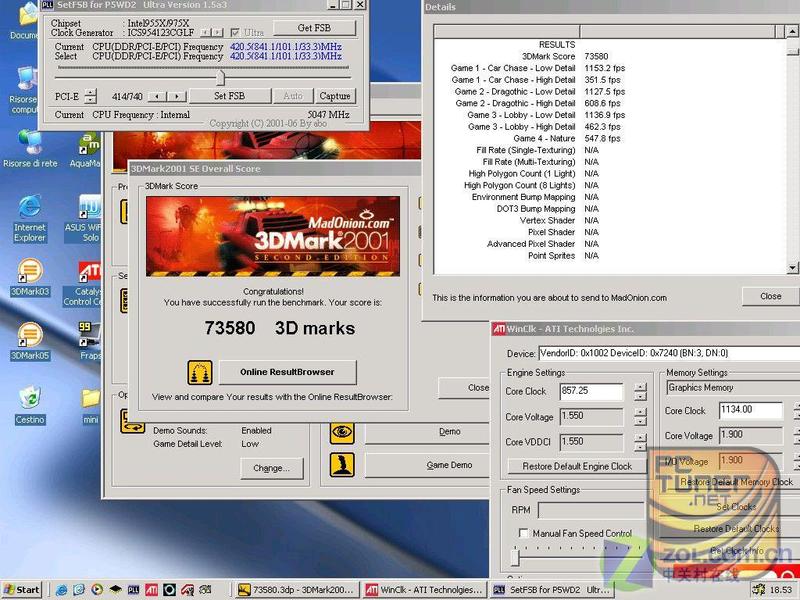Click next clock generator arrow in SetFSB
Image resolution: width=800 pixels, height=600 pixels.
[x=217, y=32]
